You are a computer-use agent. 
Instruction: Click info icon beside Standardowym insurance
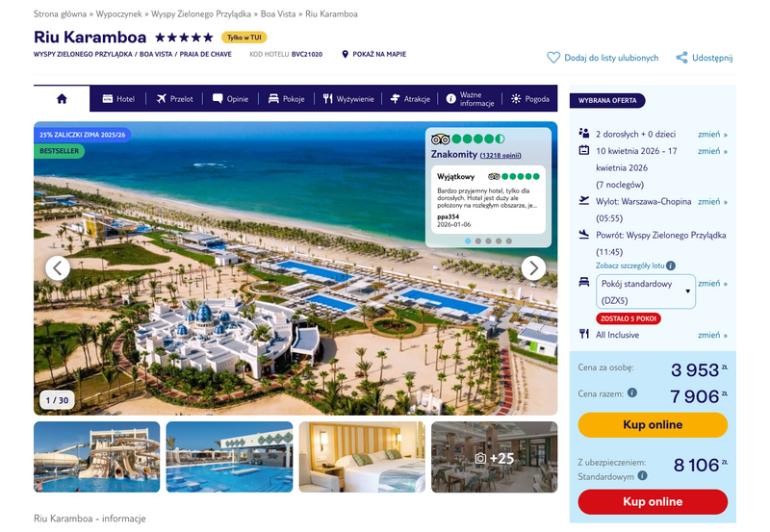[642, 475]
